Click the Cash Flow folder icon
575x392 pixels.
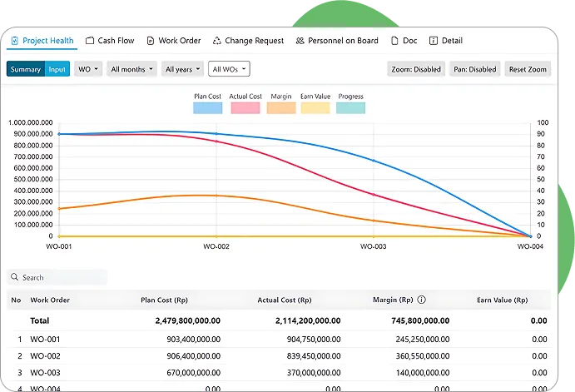pos(90,41)
